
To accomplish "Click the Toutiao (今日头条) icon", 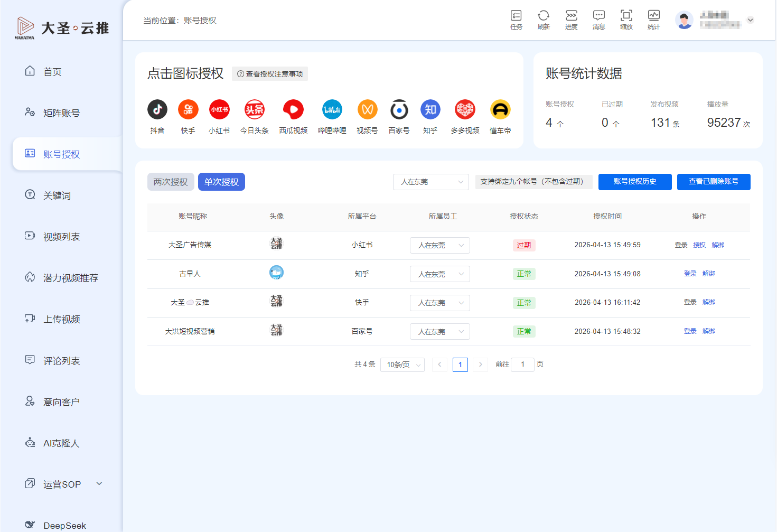I will click(x=254, y=109).
